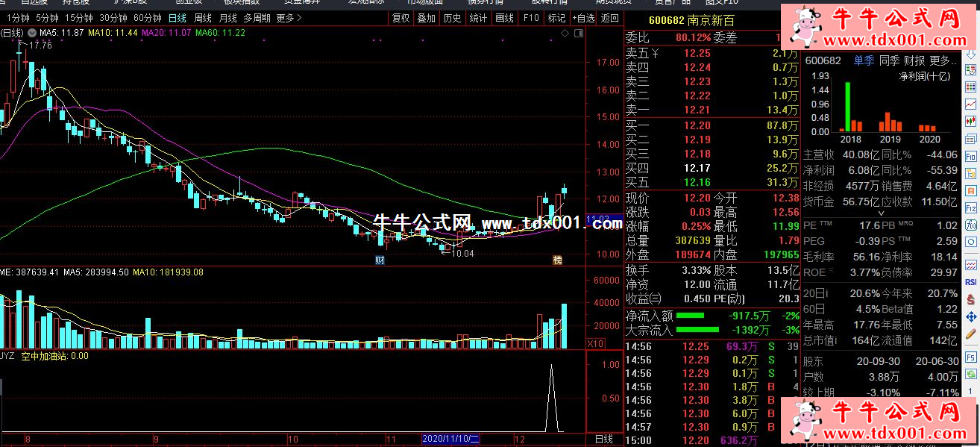Image resolution: width=980 pixels, height=447 pixels.
Task: Click the 历史 toolbar button
Action: pyautogui.click(x=452, y=18)
